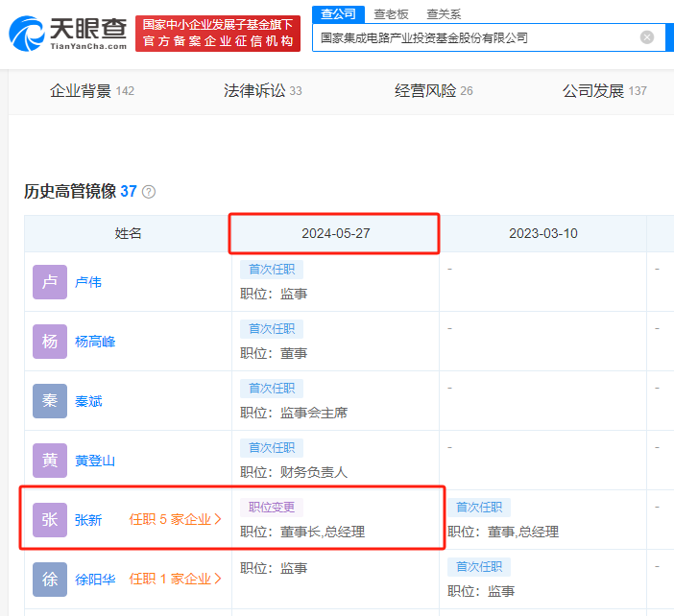Open 卢伟's profile link
The image size is (674, 616).
(88, 282)
